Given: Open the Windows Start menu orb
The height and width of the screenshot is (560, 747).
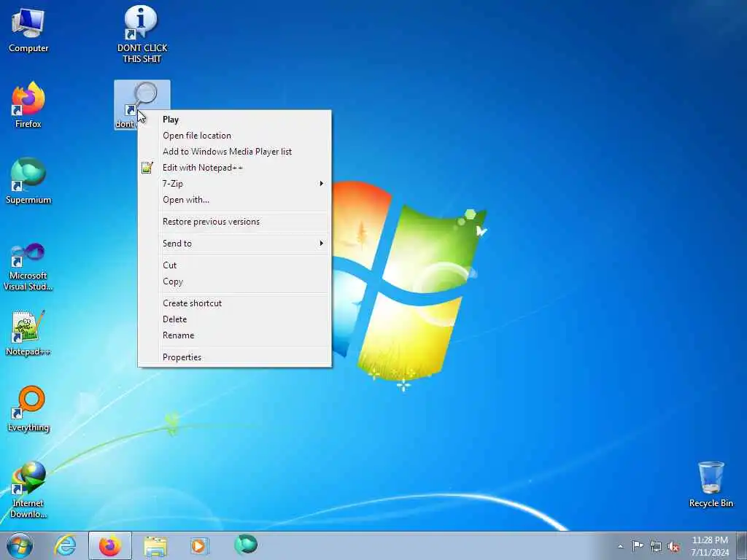Looking at the screenshot, I should (20, 545).
